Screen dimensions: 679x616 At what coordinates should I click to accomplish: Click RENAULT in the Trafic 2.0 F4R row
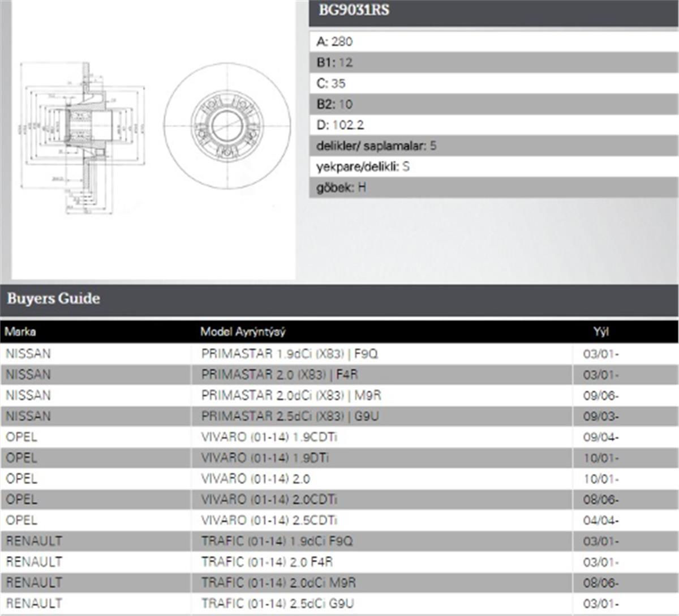click(x=34, y=562)
